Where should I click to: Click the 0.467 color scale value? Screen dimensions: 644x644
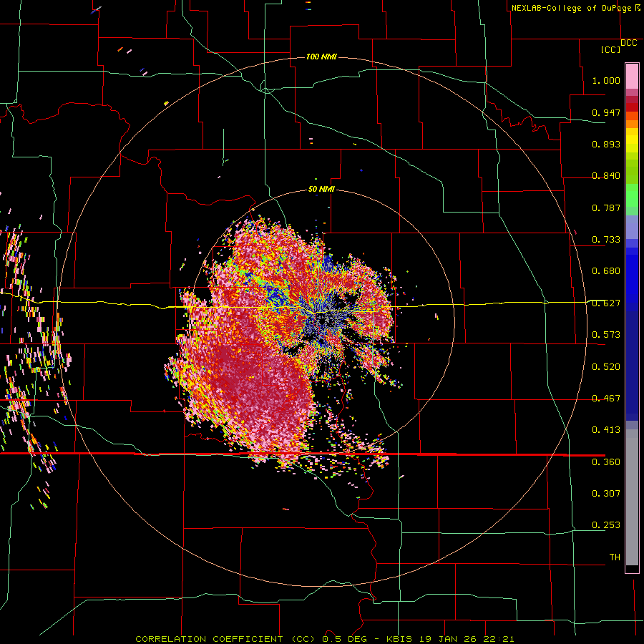click(x=606, y=399)
